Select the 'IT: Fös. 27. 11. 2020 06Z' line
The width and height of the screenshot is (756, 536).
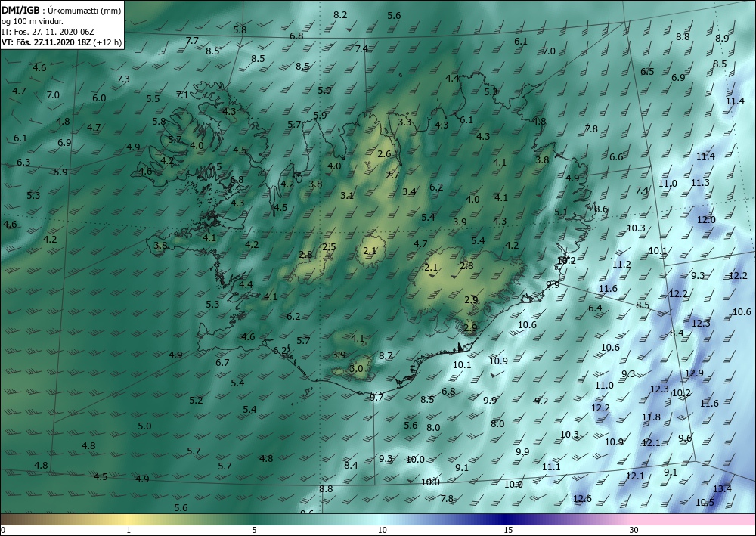tap(47, 32)
